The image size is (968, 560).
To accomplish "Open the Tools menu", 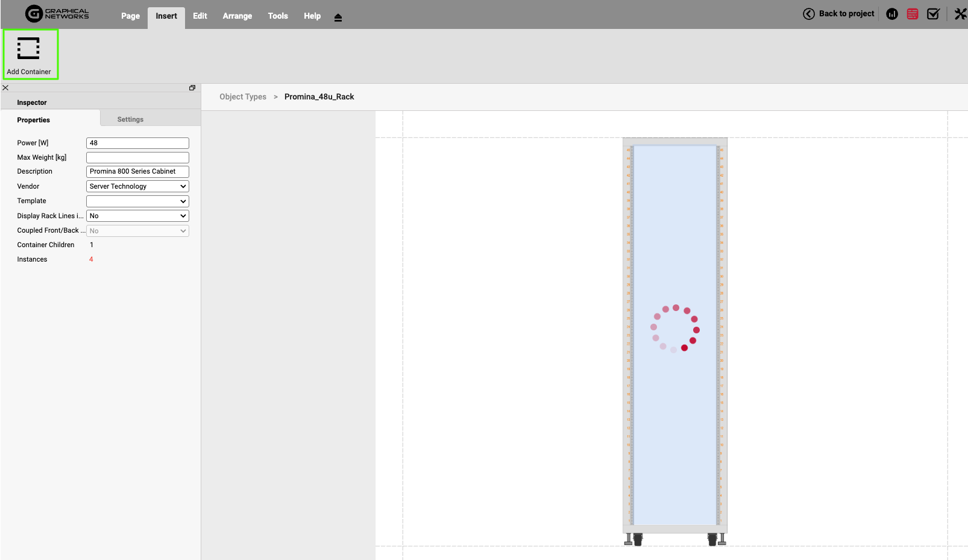I will click(278, 16).
